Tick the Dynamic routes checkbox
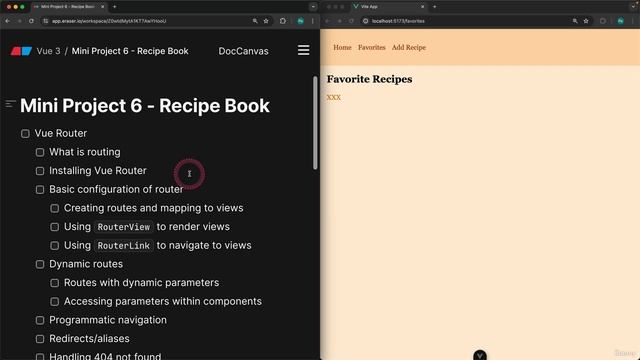 coord(40,264)
